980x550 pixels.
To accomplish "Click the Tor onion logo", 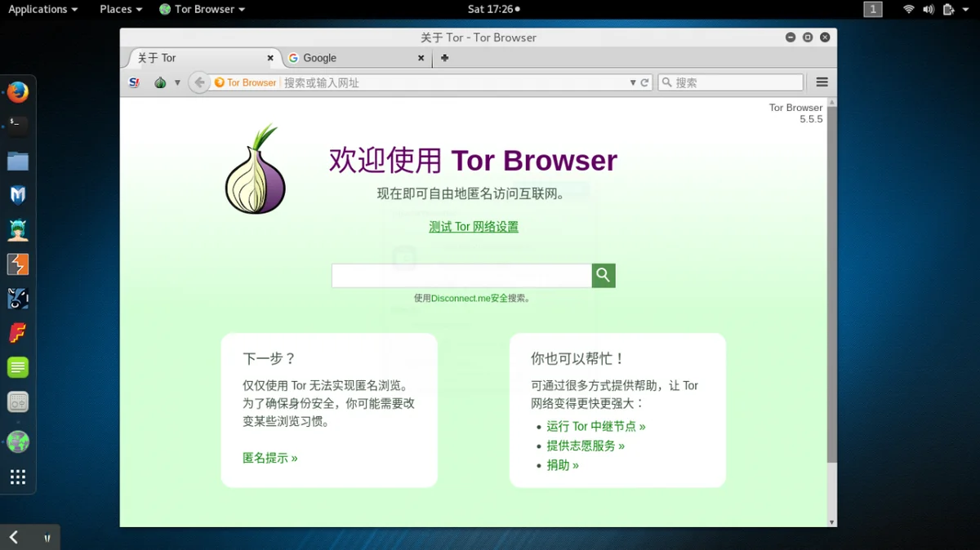I will point(256,169).
